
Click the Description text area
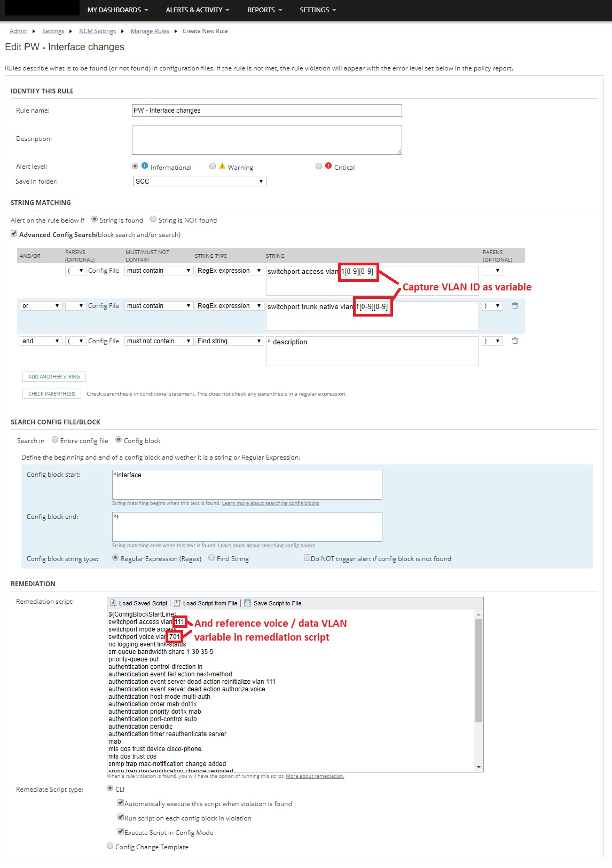coord(267,140)
